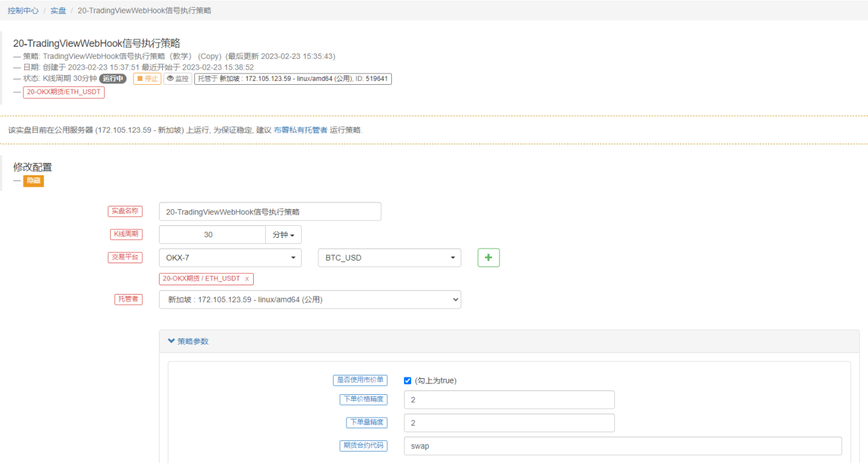Click the 下单价格精度 label
This screenshot has height=463, width=868.
click(x=363, y=400)
